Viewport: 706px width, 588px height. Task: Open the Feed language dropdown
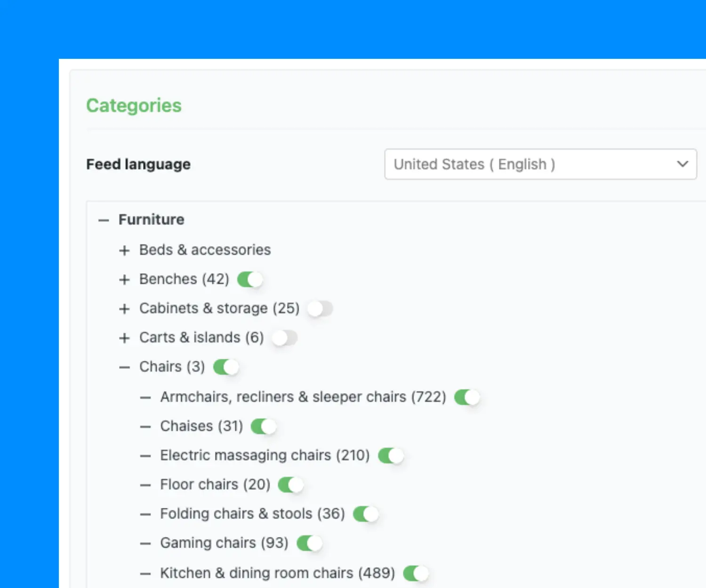pos(540,164)
